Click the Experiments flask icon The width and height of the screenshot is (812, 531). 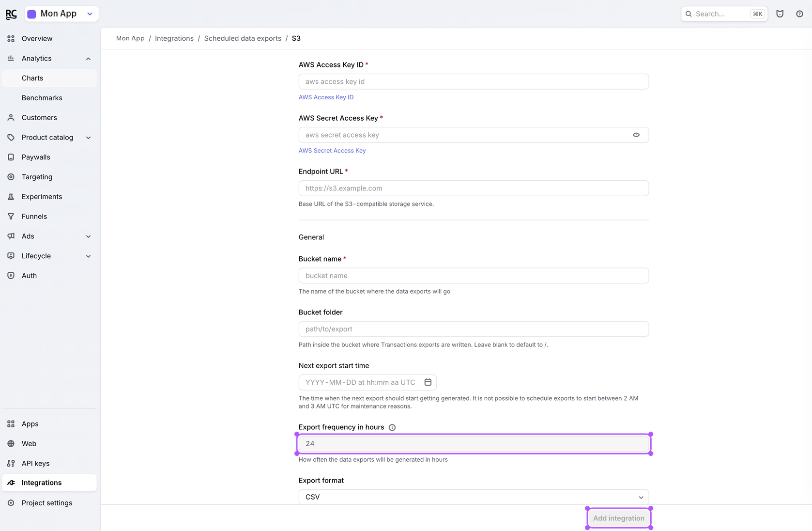coord(11,197)
